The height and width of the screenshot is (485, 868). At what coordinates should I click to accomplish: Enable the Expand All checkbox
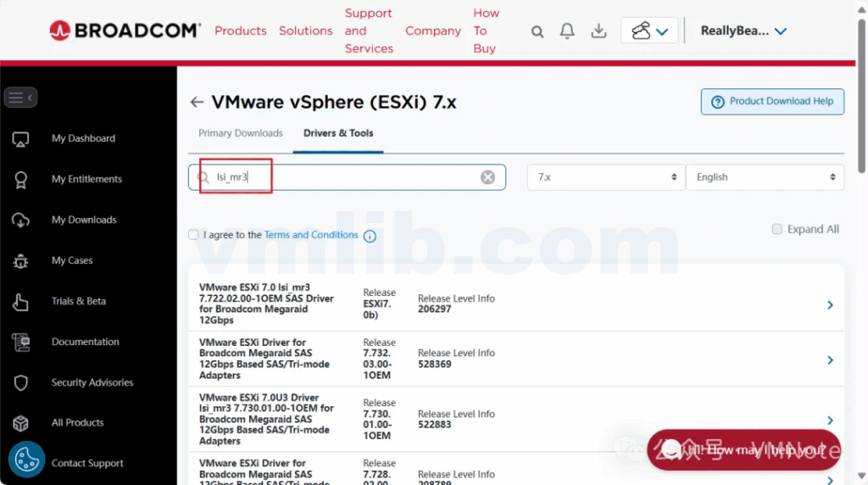(777, 229)
